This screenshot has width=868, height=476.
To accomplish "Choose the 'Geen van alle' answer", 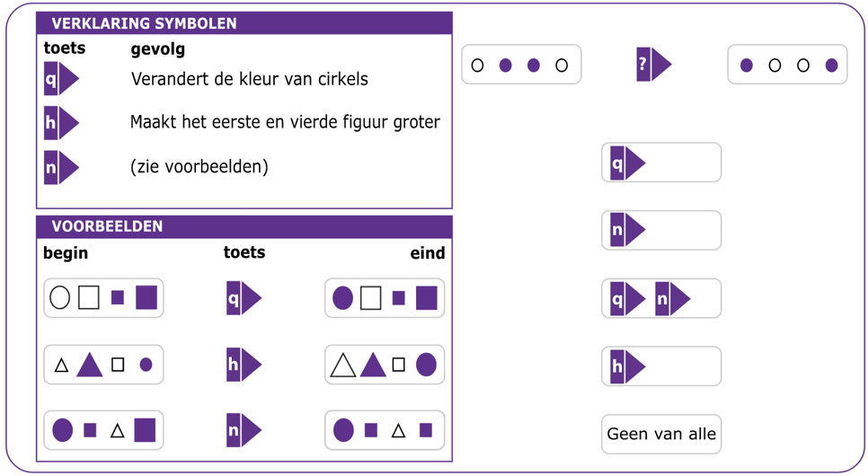I will coord(661,434).
